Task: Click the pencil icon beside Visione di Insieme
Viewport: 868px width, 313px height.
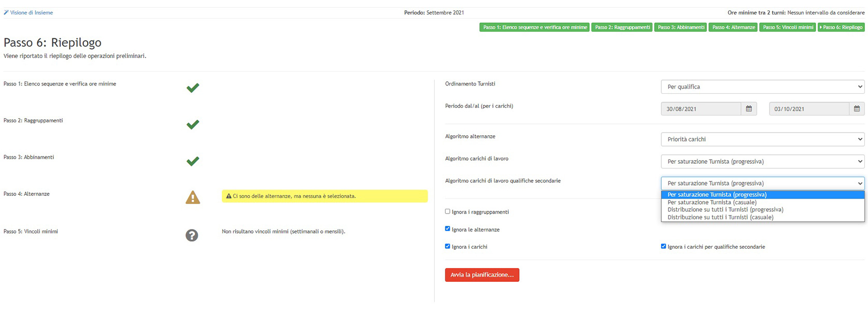Action: click(6, 12)
